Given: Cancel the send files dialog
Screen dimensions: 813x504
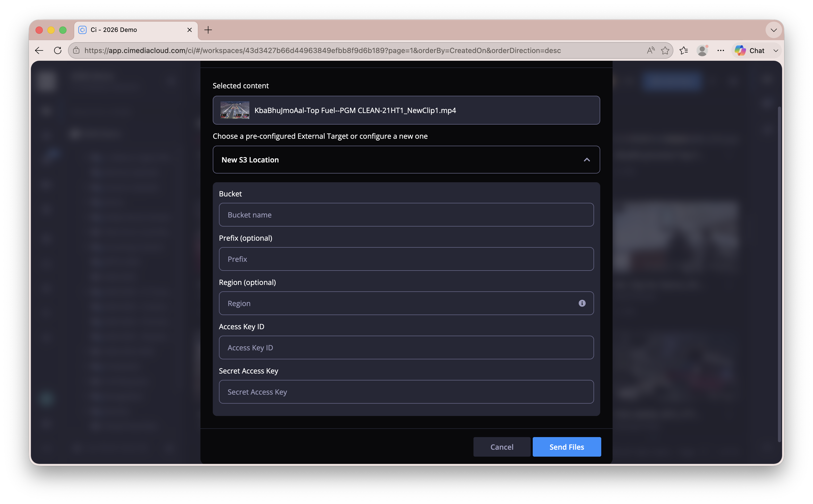Looking at the screenshot, I should pyautogui.click(x=501, y=447).
